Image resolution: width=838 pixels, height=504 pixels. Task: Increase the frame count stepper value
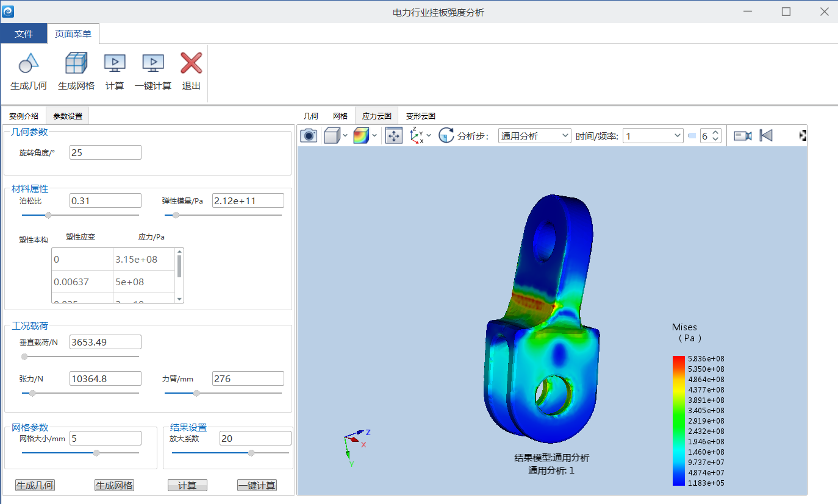716,132
